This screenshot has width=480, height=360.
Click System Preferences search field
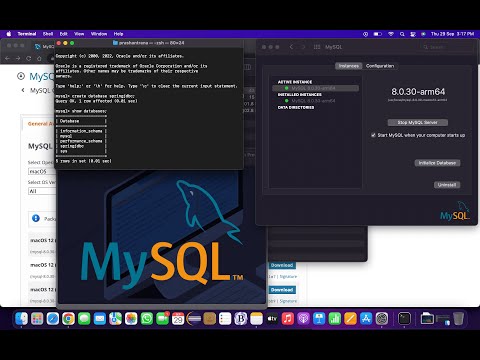tap(447, 47)
